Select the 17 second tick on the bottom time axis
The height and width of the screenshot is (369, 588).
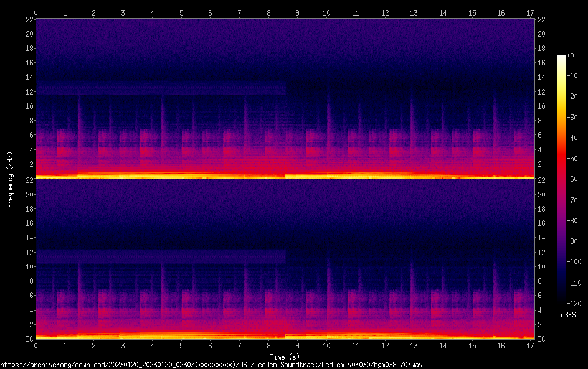pyautogui.click(x=529, y=345)
